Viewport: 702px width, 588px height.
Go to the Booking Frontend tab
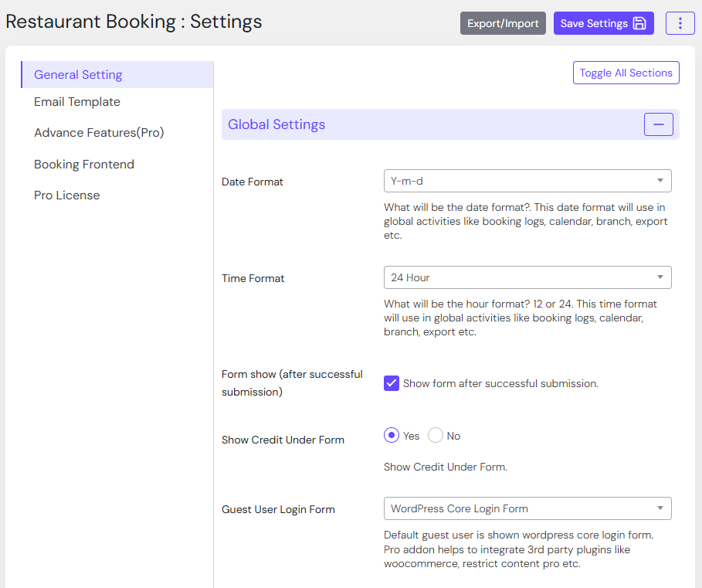click(84, 165)
